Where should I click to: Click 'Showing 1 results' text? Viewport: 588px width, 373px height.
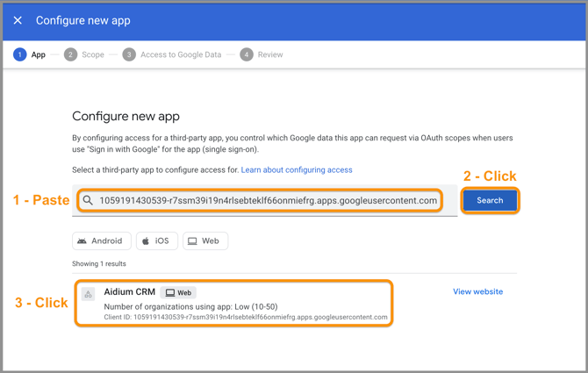click(x=99, y=263)
